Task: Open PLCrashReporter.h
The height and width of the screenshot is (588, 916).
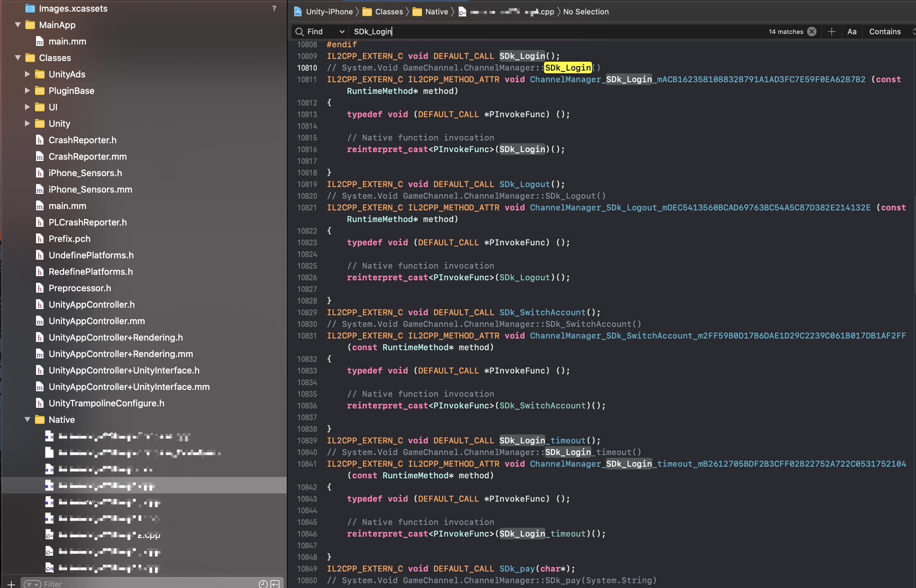Action: click(87, 222)
